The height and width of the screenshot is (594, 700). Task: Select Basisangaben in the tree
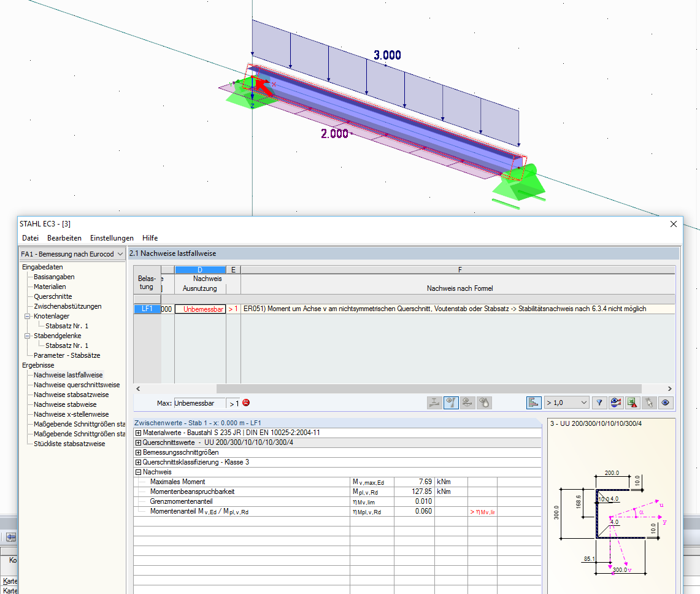(54, 277)
